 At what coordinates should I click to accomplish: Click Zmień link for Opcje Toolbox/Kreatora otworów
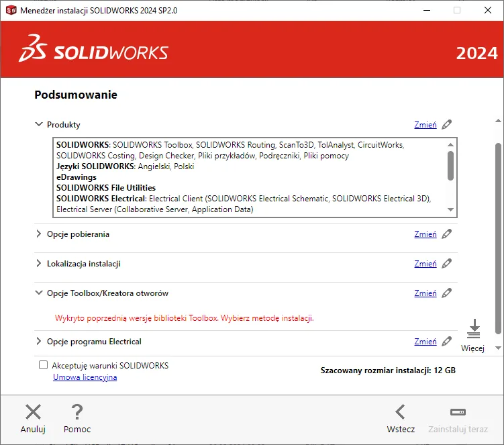click(425, 293)
